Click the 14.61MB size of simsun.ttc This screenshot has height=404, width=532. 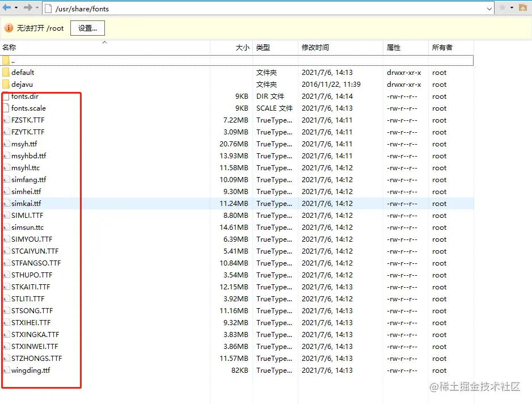[x=234, y=228]
